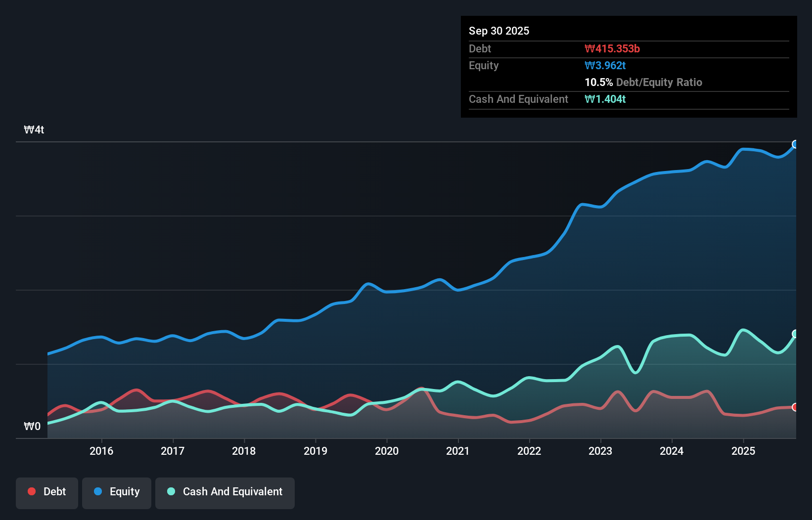Click the 2017 x-axis label

(x=173, y=451)
